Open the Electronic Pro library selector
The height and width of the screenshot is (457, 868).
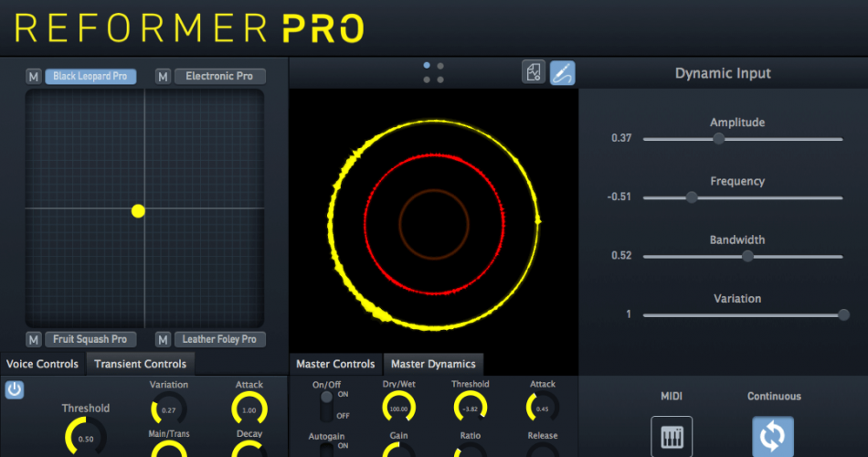coord(220,77)
